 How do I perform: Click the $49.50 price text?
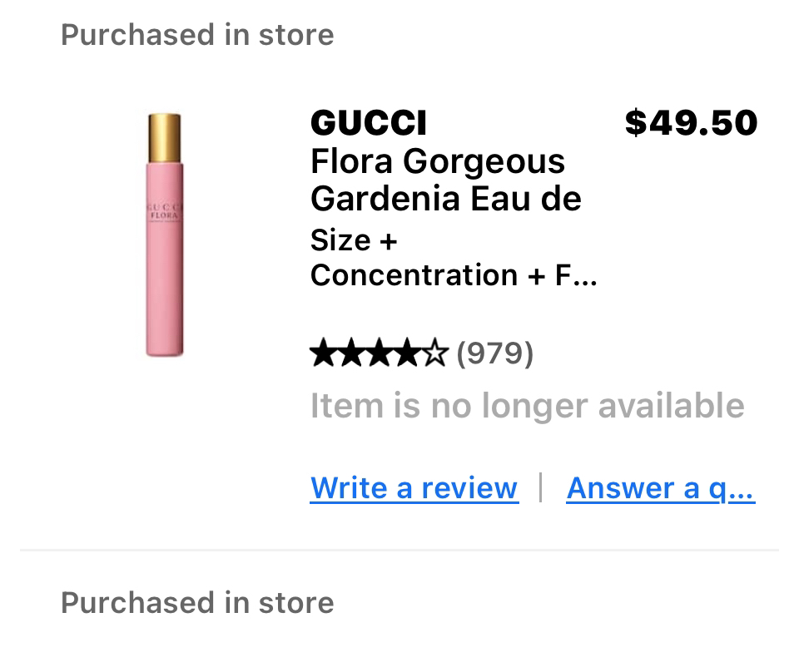click(x=692, y=122)
